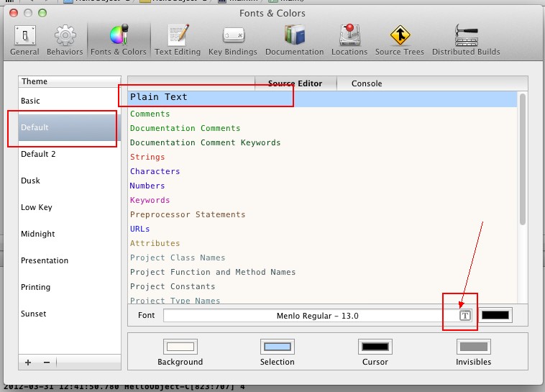The width and height of the screenshot is (545, 392).
Task: Select the URLs syntax row
Action: pyautogui.click(x=323, y=229)
